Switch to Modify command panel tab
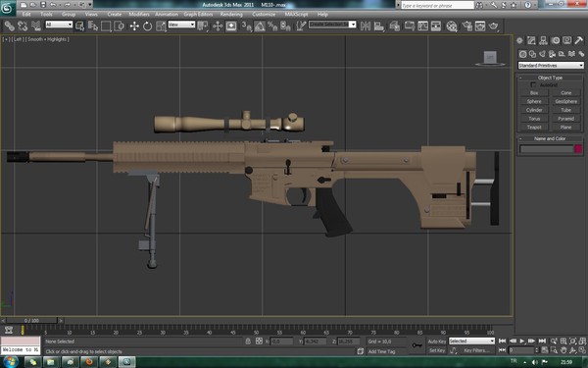The height and width of the screenshot is (368, 588). tap(531, 40)
